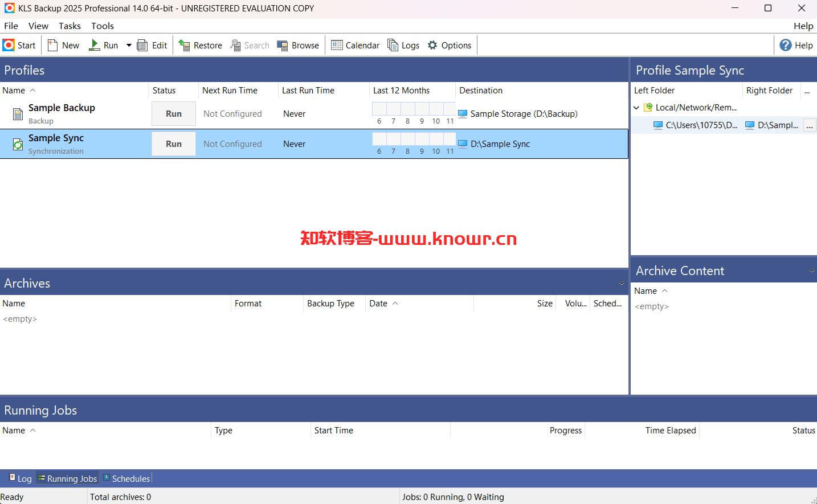Select D:\Sampl... right folder entry
Viewport: 817px width, 504px height.
pyautogui.click(x=778, y=125)
